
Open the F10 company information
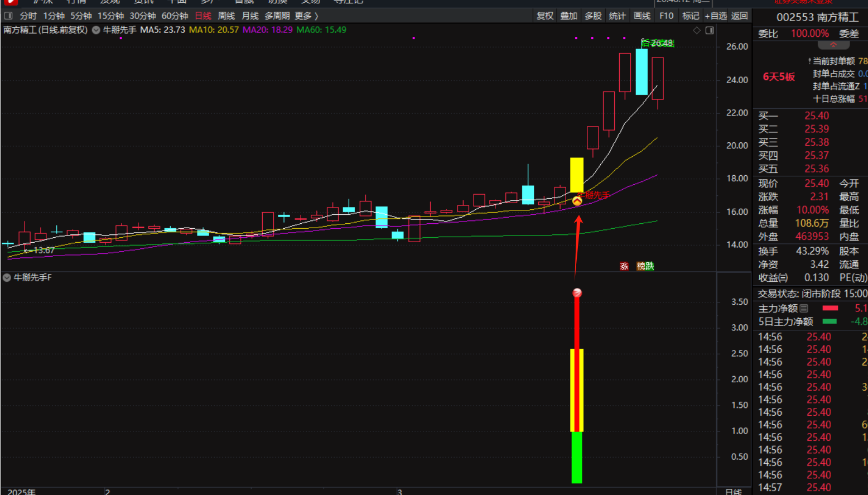point(666,16)
